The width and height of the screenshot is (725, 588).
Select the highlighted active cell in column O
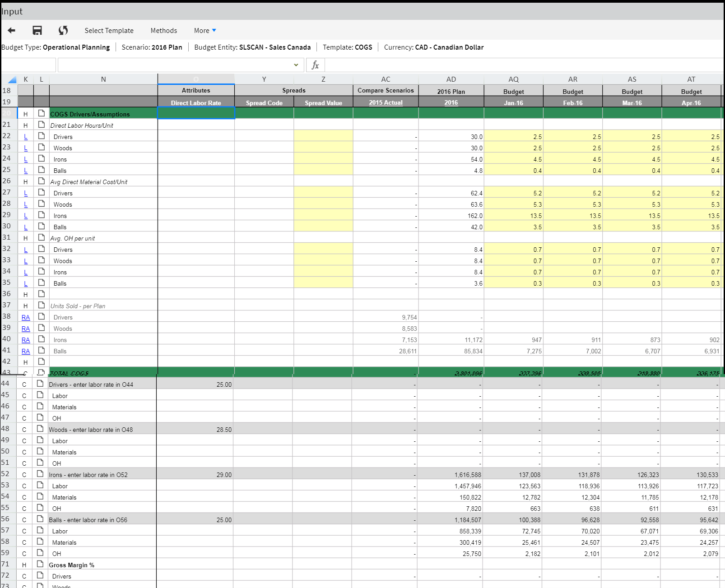[196, 113]
